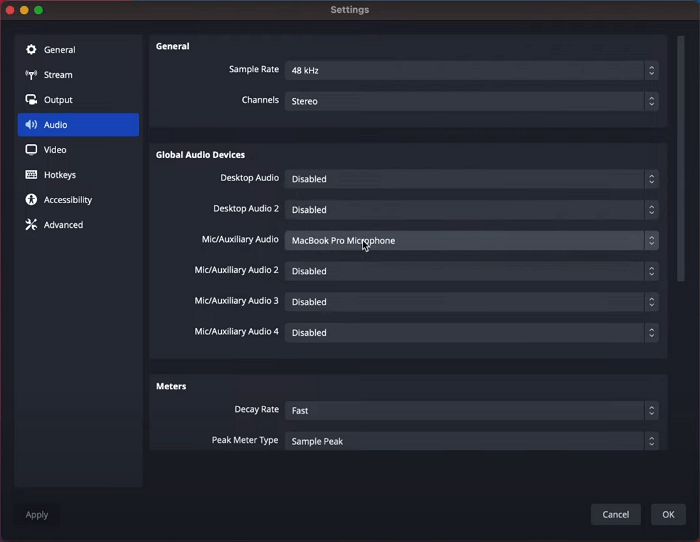
Task: Confirm settings with the OK button
Action: click(x=668, y=514)
